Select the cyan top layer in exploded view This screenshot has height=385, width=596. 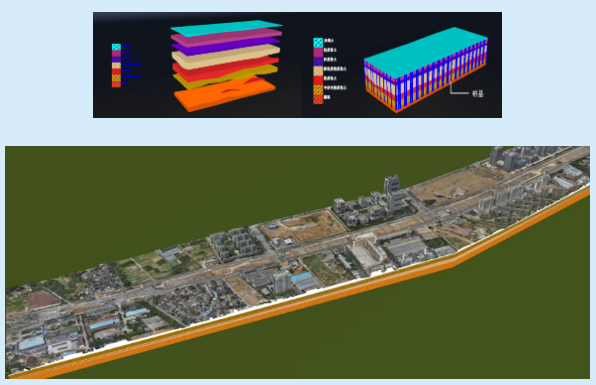click(227, 28)
